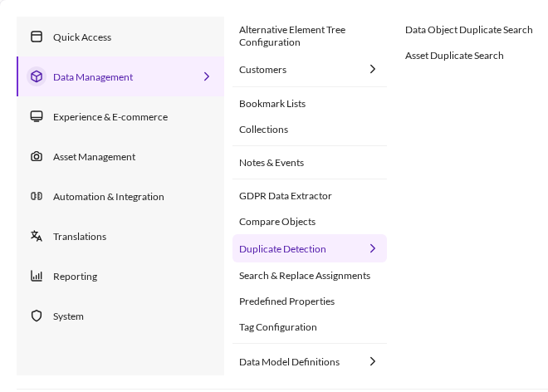Open the Customers submenu label
The image size is (548, 392).
[263, 70]
